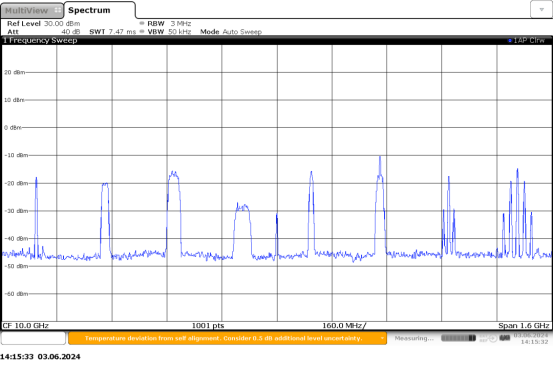The image size is (553, 368).
Task: Select the Spectrum tab
Action: point(99,10)
